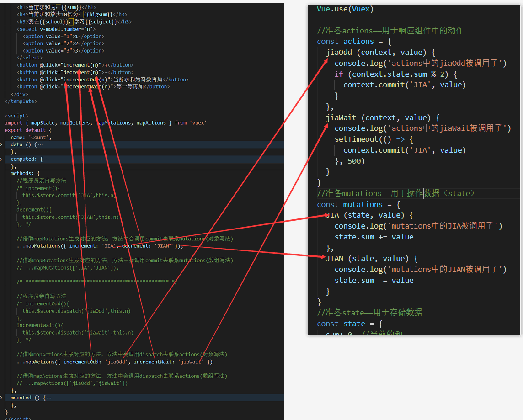Click the opening <script> tag
This screenshot has height=420, width=523.
(16, 116)
